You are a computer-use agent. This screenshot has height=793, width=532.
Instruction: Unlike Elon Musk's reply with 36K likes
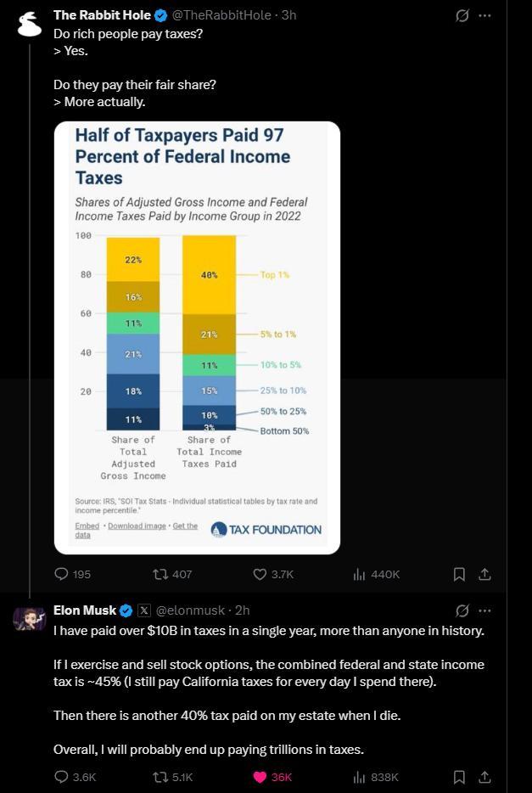click(x=272, y=778)
